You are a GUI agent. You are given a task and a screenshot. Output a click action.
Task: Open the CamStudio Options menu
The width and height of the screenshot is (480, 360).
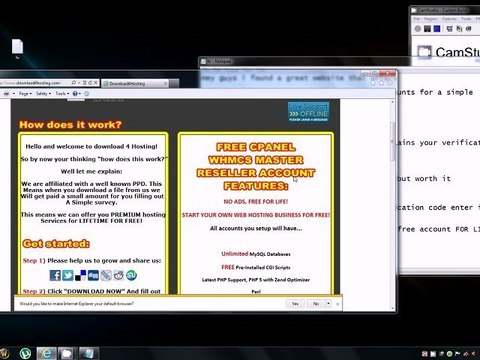449,19
